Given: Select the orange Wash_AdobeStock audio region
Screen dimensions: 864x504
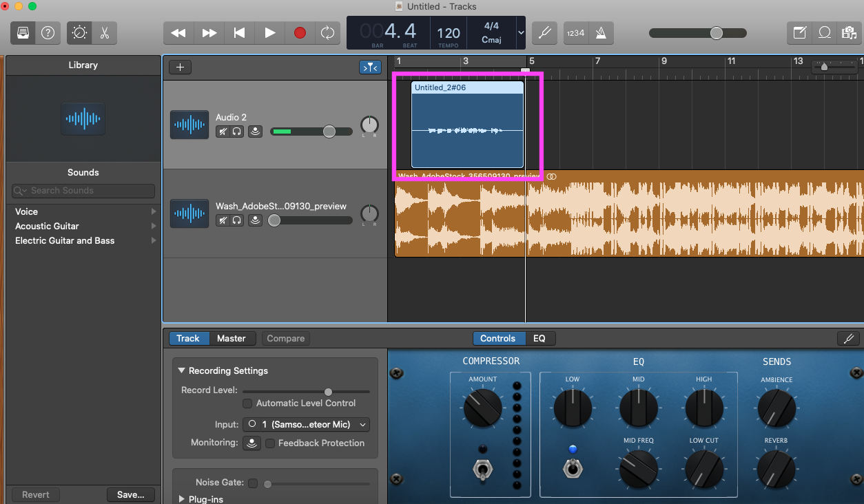Looking at the screenshot, I should [628, 213].
